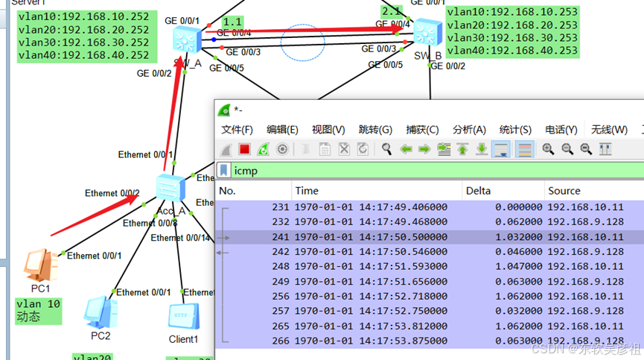Open the 无线(W) menu
Viewport: 644px width, 360px height.
(x=609, y=130)
